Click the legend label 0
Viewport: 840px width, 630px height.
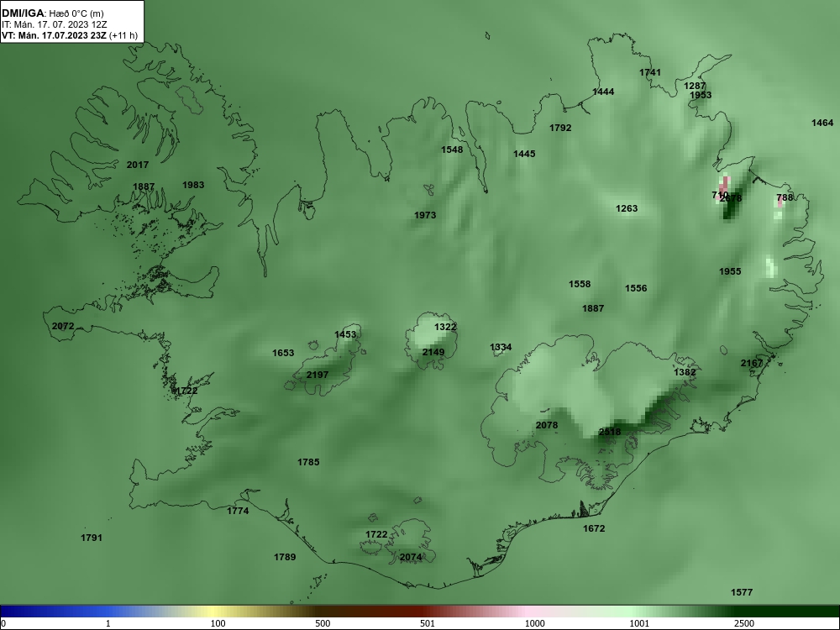point(3,623)
